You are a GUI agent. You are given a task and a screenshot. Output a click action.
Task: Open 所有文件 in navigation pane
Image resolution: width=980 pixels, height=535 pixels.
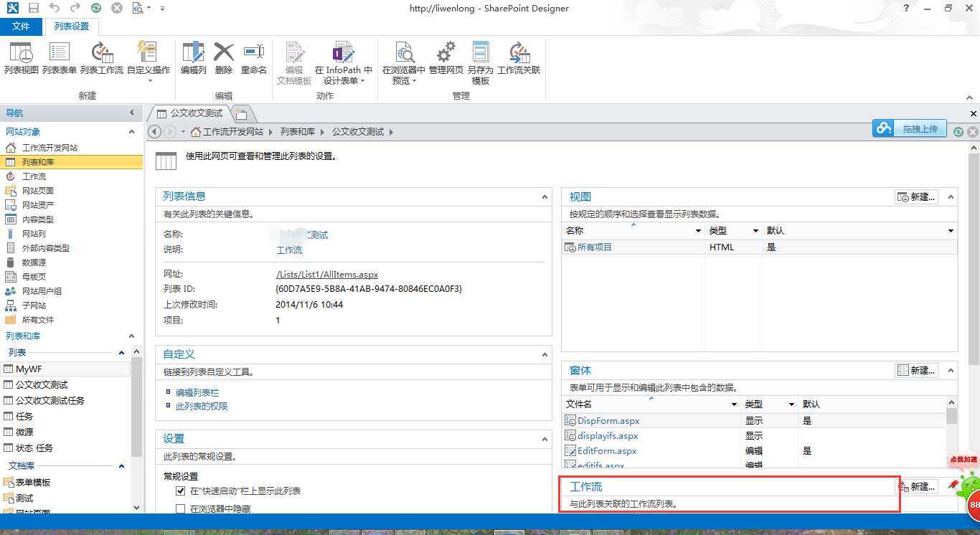[37, 320]
